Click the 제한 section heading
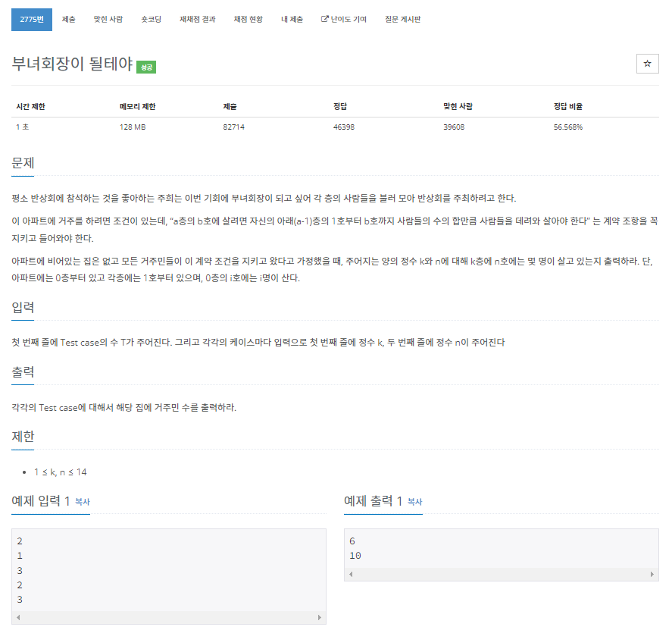The width and height of the screenshot is (672, 630). coord(23,437)
